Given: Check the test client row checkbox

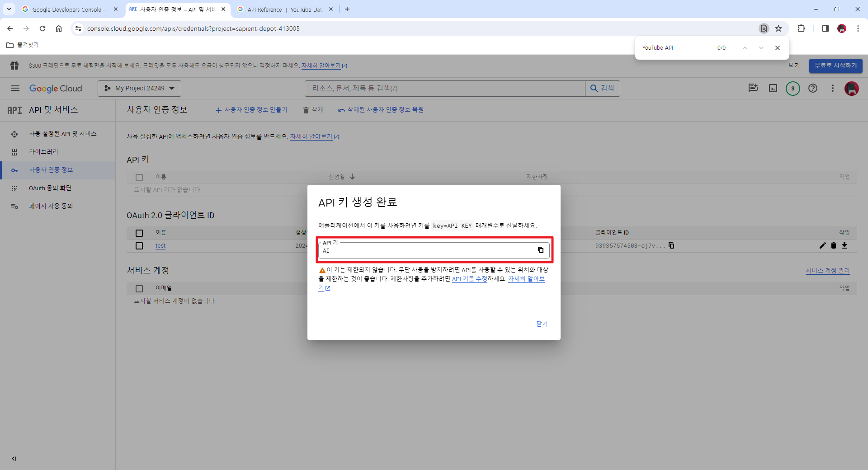Looking at the screenshot, I should tap(139, 246).
